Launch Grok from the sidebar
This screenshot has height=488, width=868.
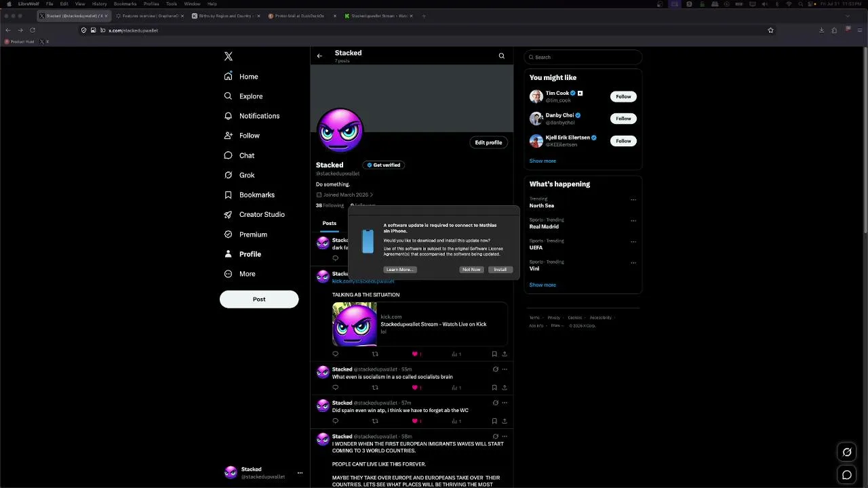click(239, 175)
